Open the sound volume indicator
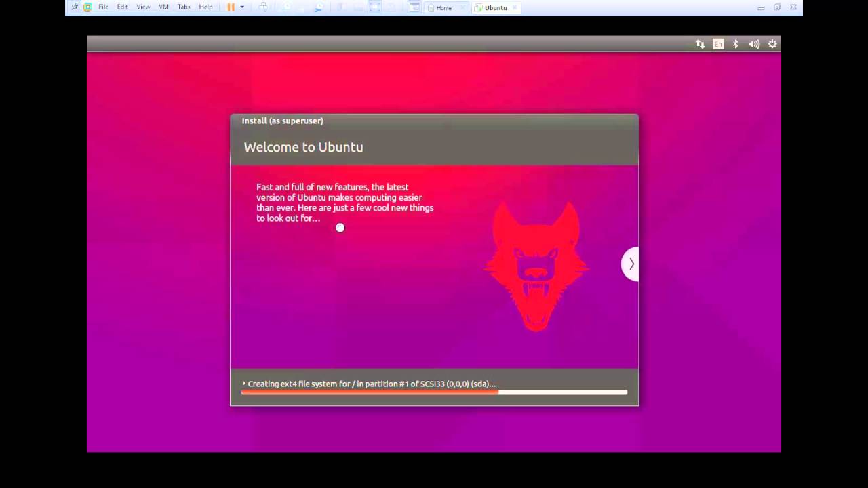This screenshot has height=488, width=868. 754,44
